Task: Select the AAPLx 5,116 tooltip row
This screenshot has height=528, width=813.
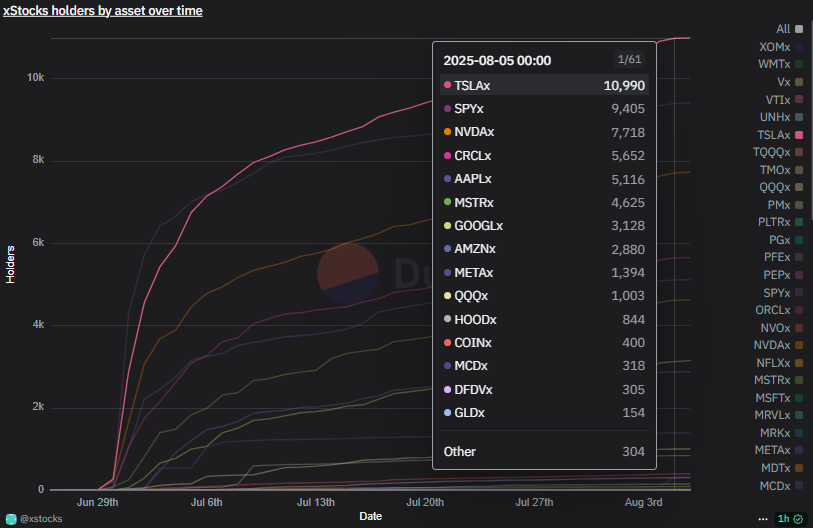Action: (x=544, y=179)
